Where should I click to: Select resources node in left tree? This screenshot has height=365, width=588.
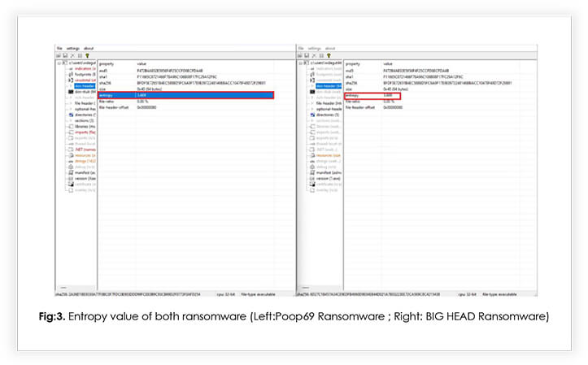click(85, 155)
